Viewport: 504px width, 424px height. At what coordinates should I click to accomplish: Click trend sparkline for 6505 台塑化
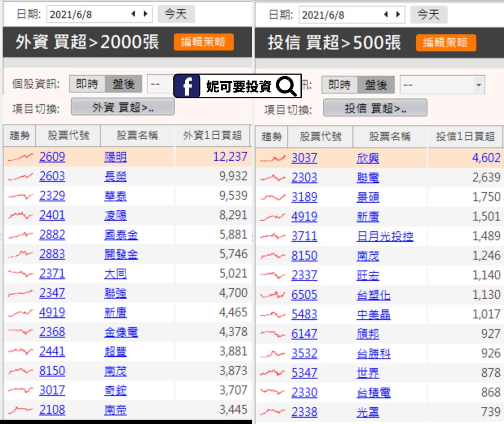pos(273,295)
